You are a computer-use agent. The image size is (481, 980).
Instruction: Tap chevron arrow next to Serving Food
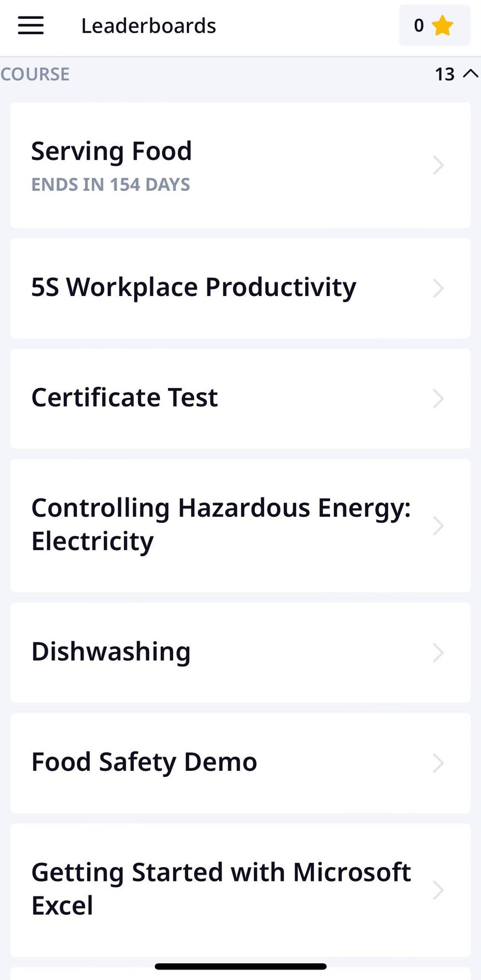coord(438,165)
